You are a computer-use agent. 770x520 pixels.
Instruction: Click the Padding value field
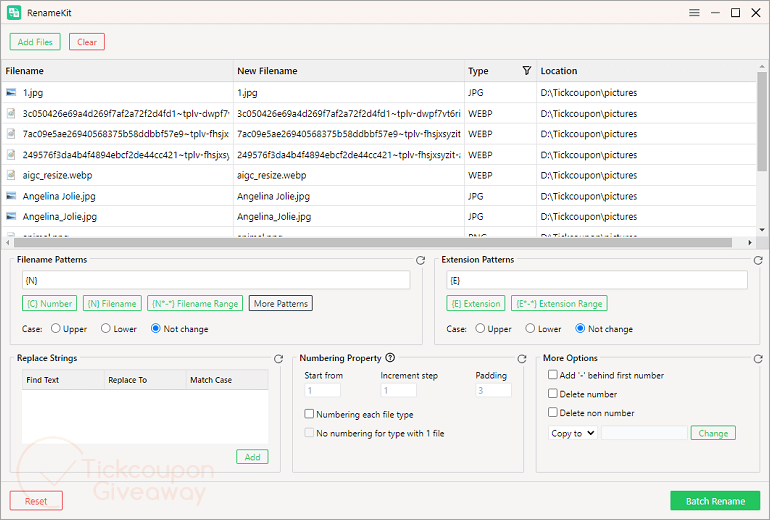(494, 390)
